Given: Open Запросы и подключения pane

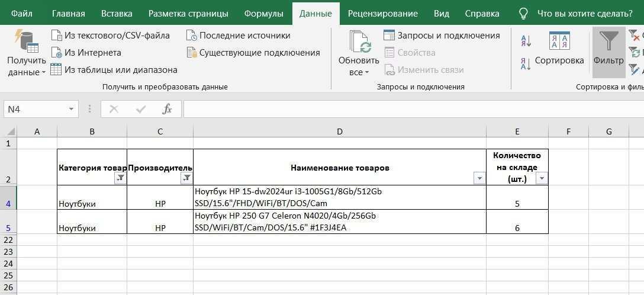Looking at the screenshot, I should point(442,36).
